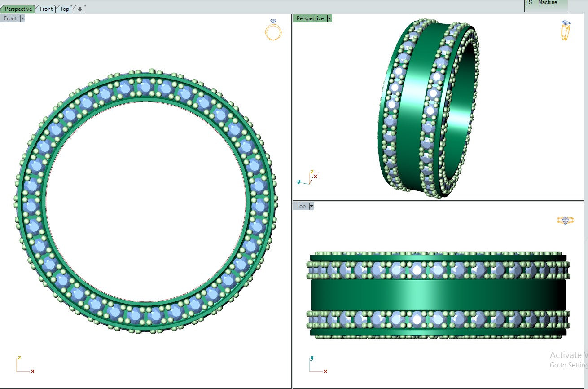The height and width of the screenshot is (389, 588).
Task: Click the XYZ axis indicator in Perspective viewport
Action: pyautogui.click(x=307, y=178)
